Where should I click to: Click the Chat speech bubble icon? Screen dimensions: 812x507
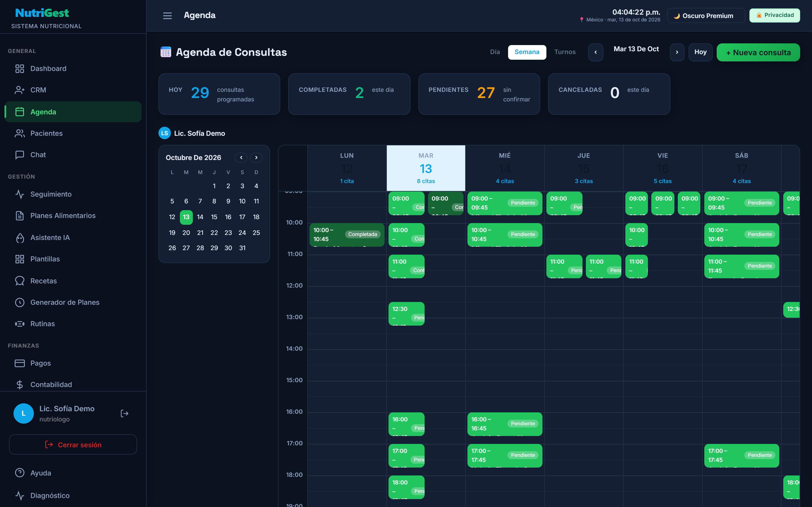tap(19, 155)
